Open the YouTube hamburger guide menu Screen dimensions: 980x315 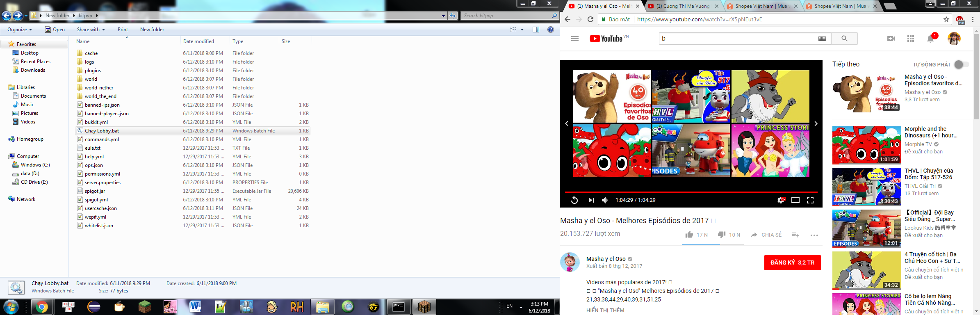(x=575, y=39)
